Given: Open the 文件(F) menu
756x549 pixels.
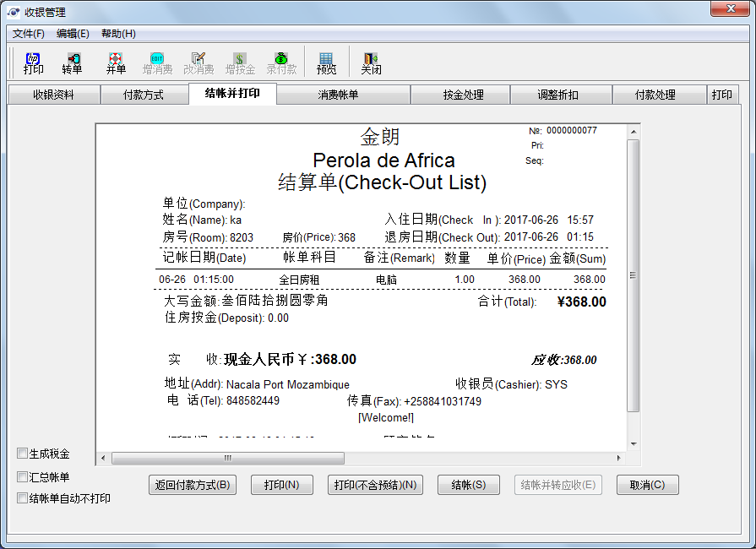Looking at the screenshot, I should [29, 34].
